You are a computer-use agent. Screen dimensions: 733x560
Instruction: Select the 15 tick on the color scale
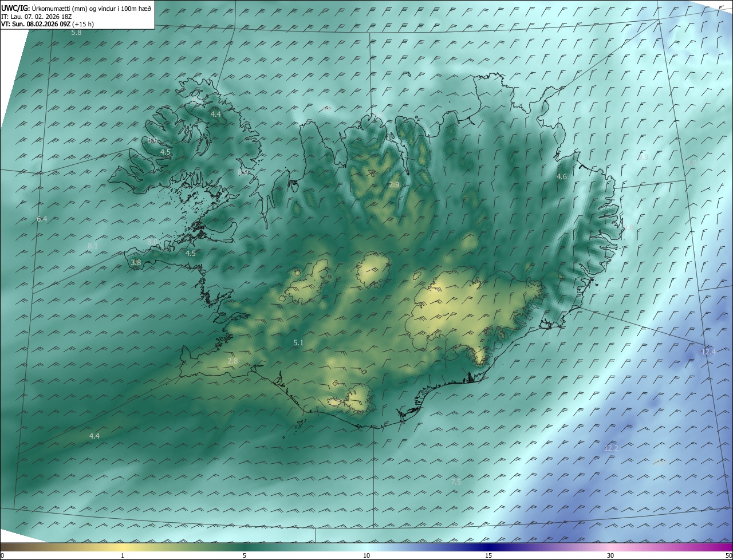(488, 555)
